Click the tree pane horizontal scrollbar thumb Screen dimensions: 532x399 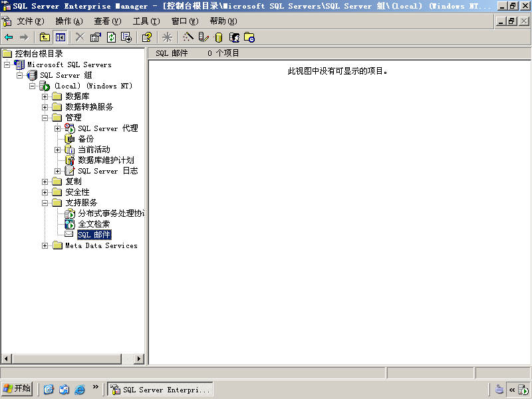point(67,358)
